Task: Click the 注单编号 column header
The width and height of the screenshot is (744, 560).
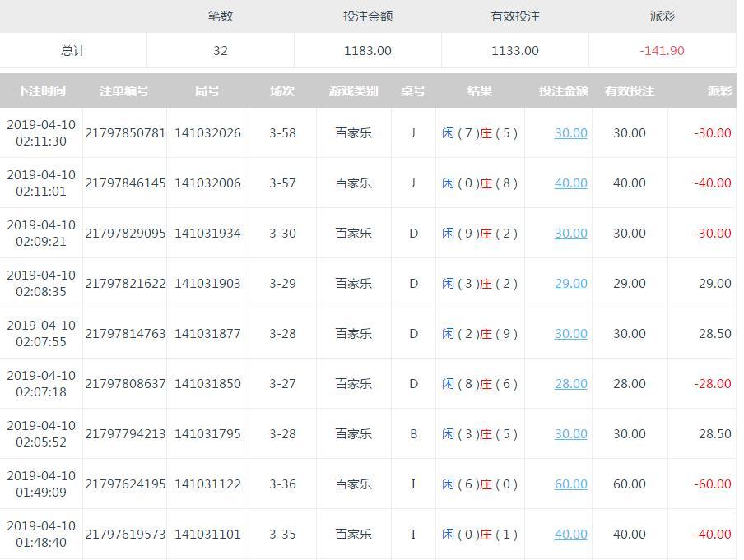Action: [124, 90]
